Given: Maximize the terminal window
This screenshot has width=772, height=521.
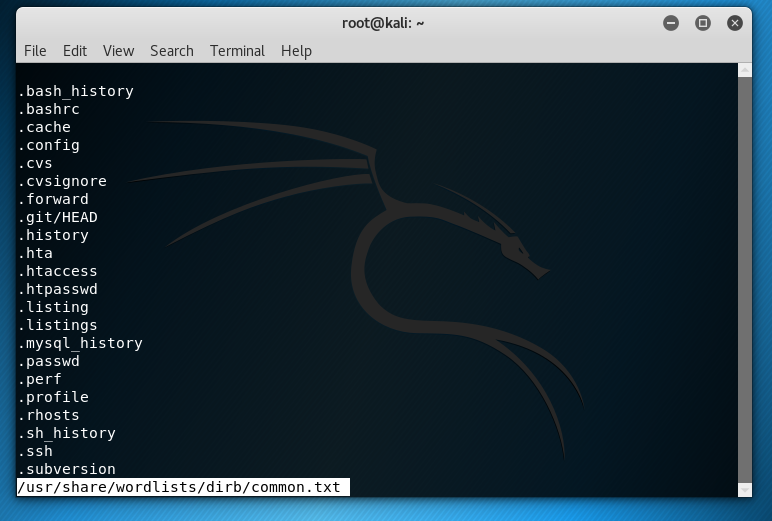Looking at the screenshot, I should [703, 23].
